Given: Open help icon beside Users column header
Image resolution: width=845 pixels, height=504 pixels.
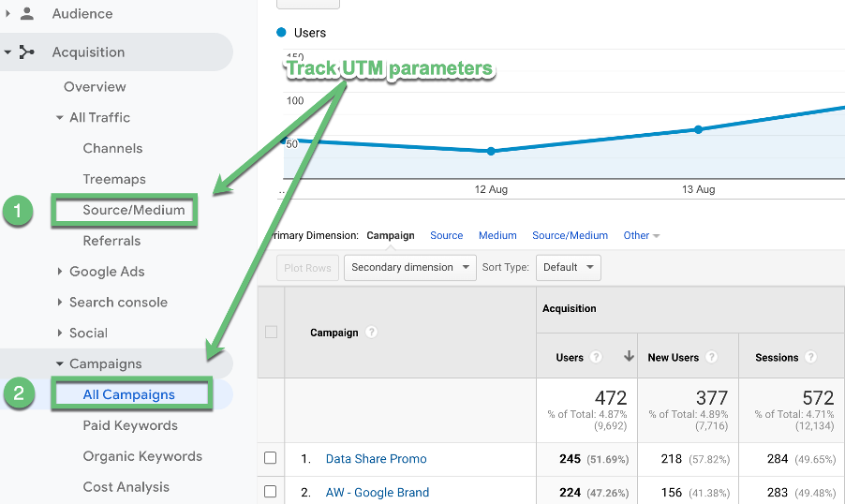Looking at the screenshot, I should click(x=596, y=357).
